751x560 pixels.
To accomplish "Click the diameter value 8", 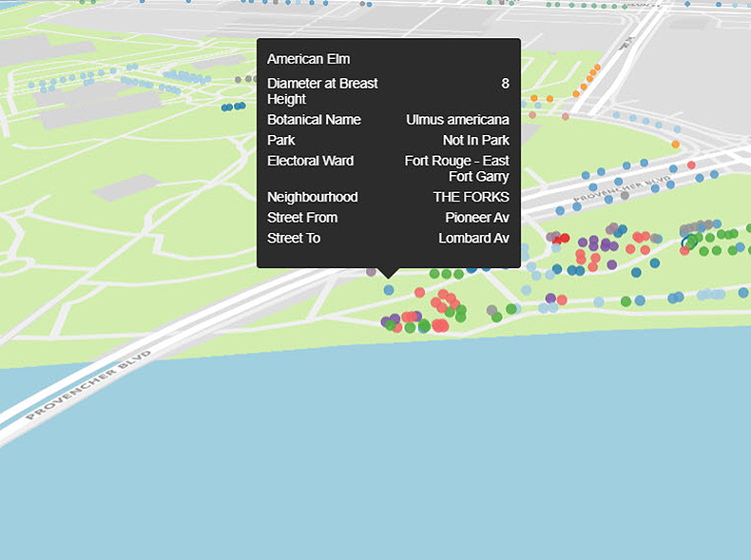I will click(505, 84).
